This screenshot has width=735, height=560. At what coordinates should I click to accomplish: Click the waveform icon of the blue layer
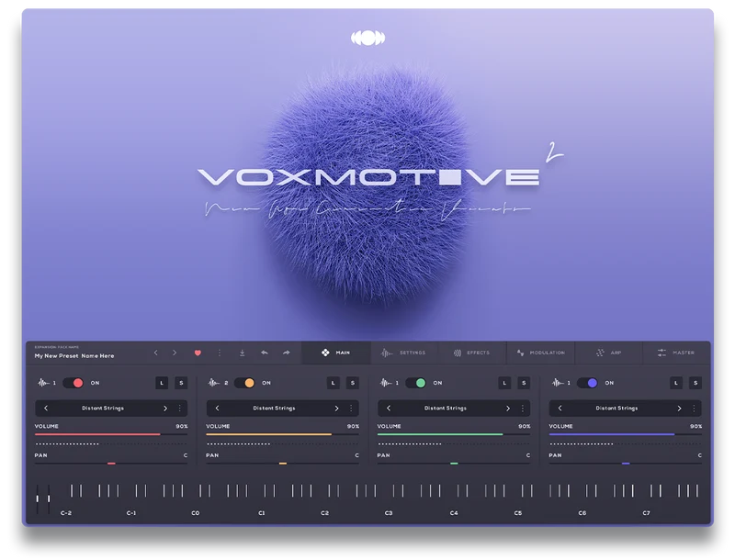click(x=557, y=383)
